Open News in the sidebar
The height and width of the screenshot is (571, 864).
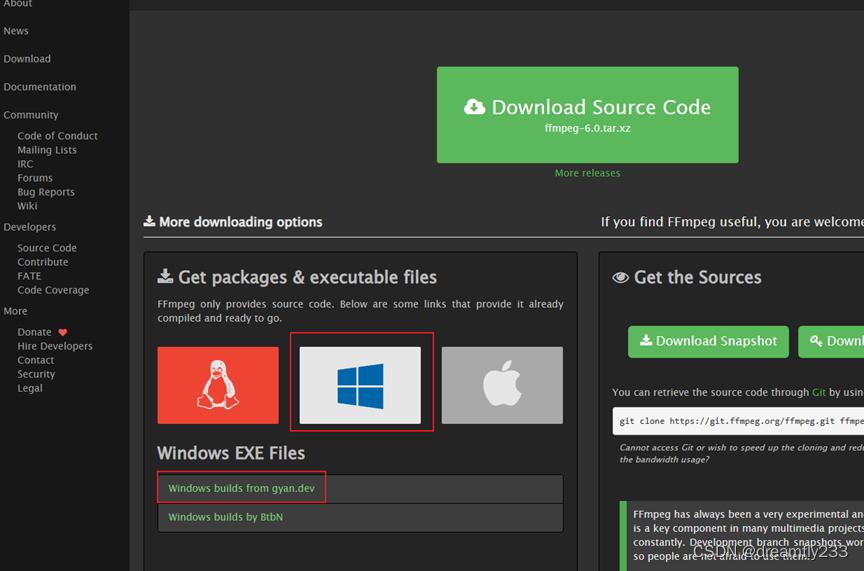16,31
